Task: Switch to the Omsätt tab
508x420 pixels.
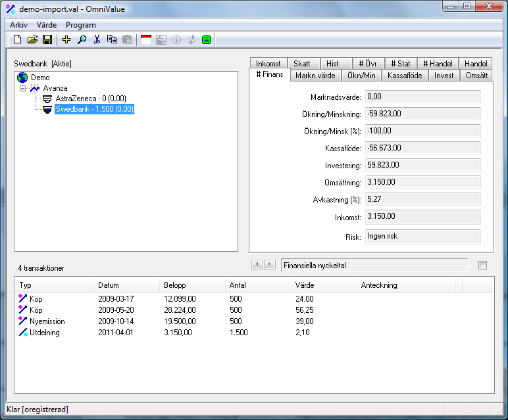Action: [476, 76]
